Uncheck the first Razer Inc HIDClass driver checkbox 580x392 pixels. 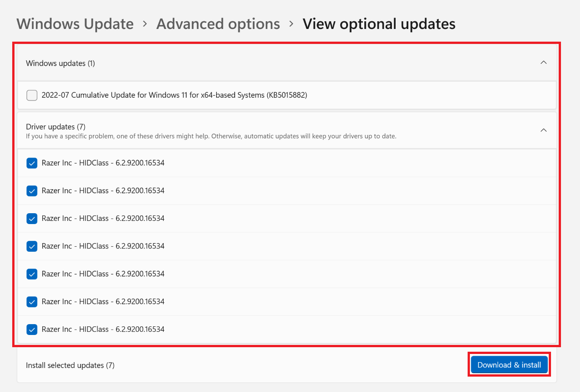pyautogui.click(x=32, y=163)
